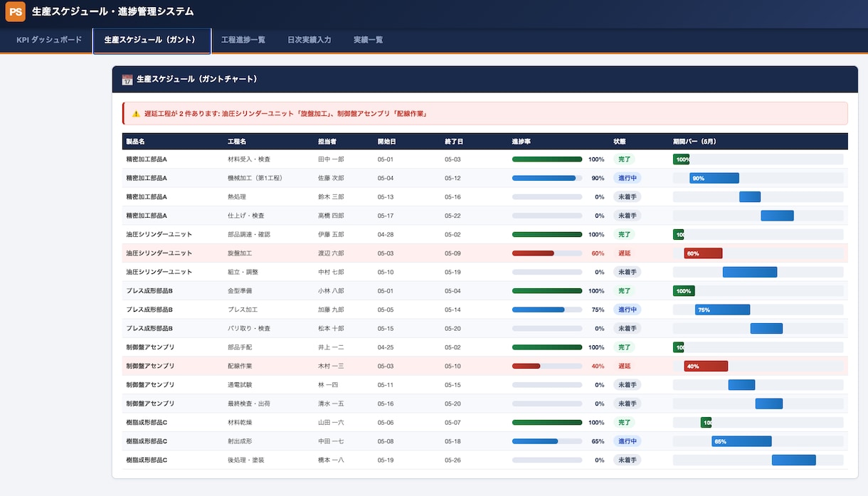Click the warning icon in delay alert
This screenshot has width=868, height=496.
coord(136,114)
